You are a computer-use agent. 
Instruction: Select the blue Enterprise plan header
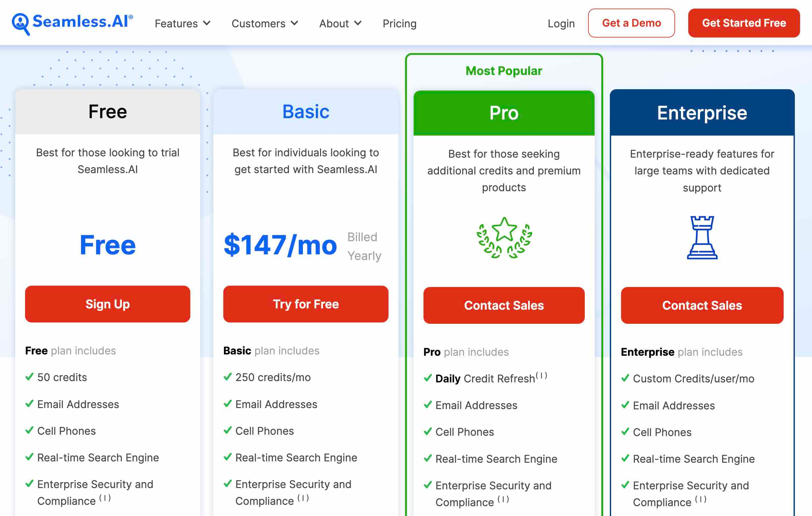pos(702,113)
